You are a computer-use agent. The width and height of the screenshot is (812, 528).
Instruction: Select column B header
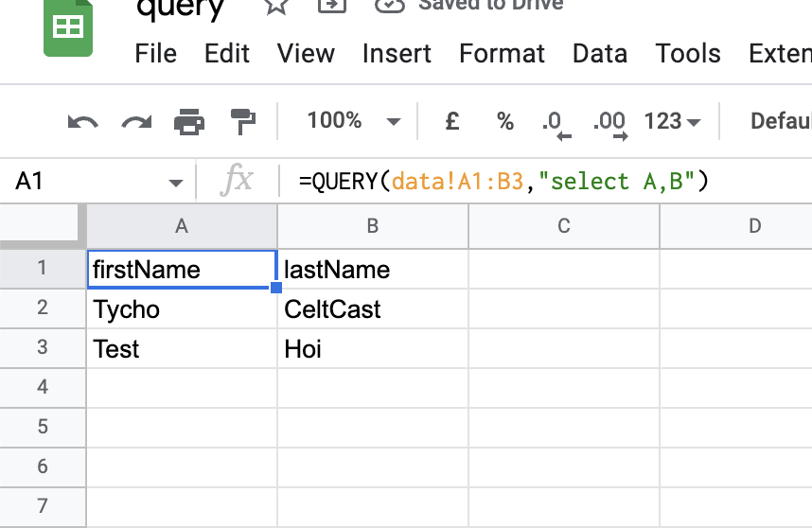(x=373, y=226)
